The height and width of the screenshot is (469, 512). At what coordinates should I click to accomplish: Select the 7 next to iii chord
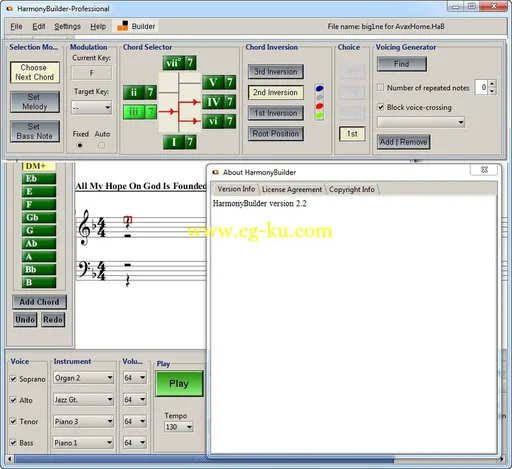[151, 112]
